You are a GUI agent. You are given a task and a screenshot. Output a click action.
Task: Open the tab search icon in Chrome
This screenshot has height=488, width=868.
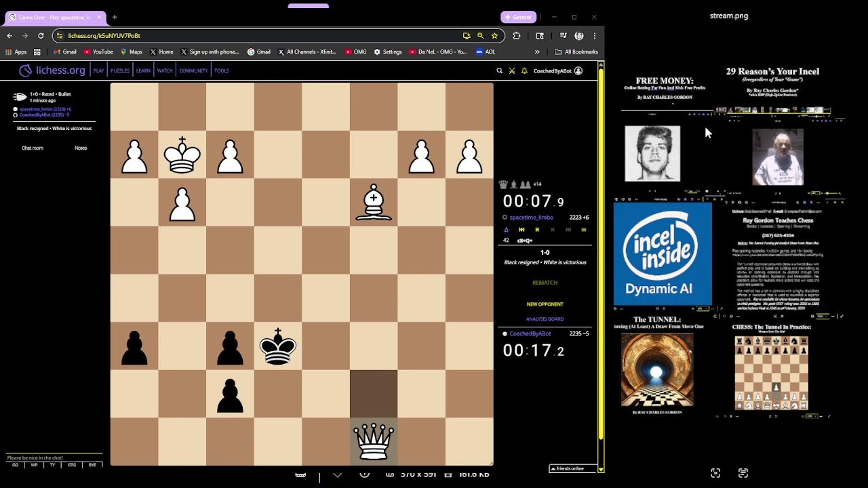pyautogui.click(x=540, y=35)
